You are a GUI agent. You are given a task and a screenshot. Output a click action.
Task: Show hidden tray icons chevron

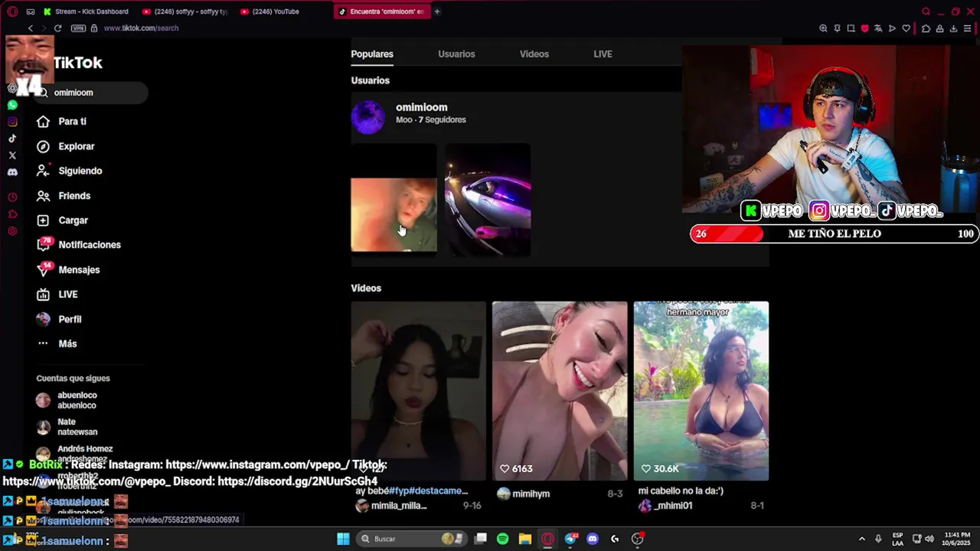click(861, 539)
